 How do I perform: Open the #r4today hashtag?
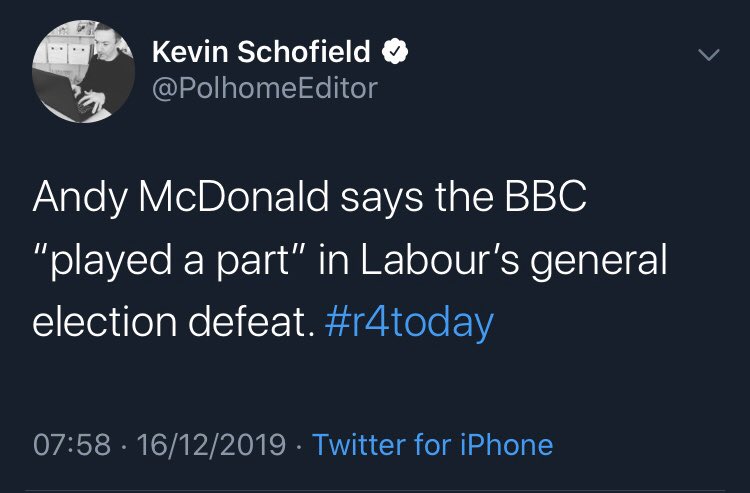(x=410, y=323)
